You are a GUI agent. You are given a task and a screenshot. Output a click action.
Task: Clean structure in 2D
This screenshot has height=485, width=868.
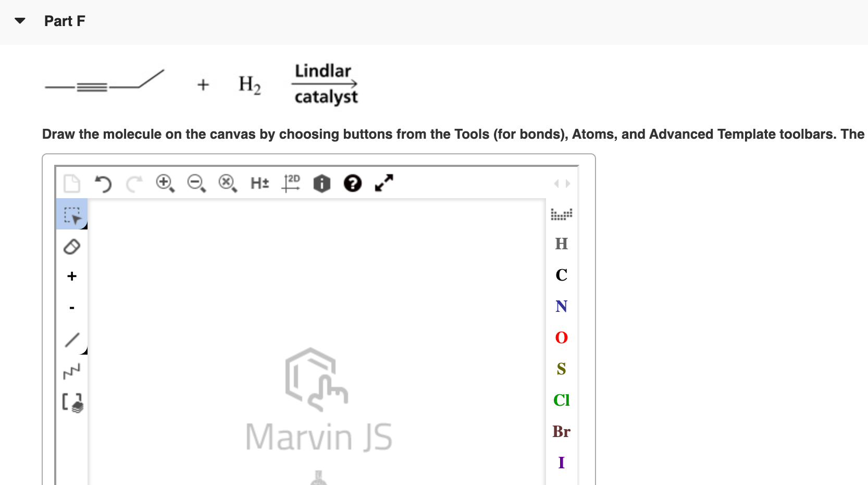(x=291, y=183)
